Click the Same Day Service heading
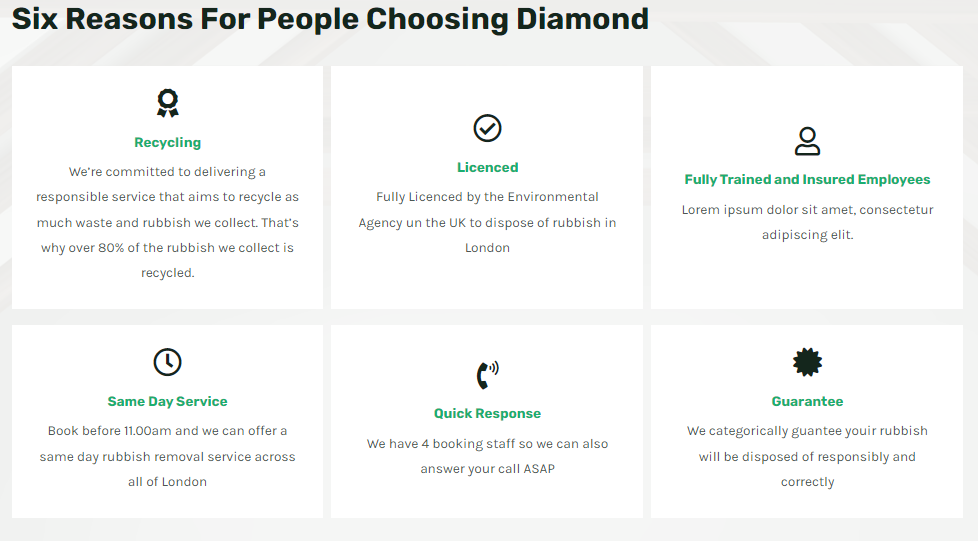The image size is (978, 541). (167, 401)
